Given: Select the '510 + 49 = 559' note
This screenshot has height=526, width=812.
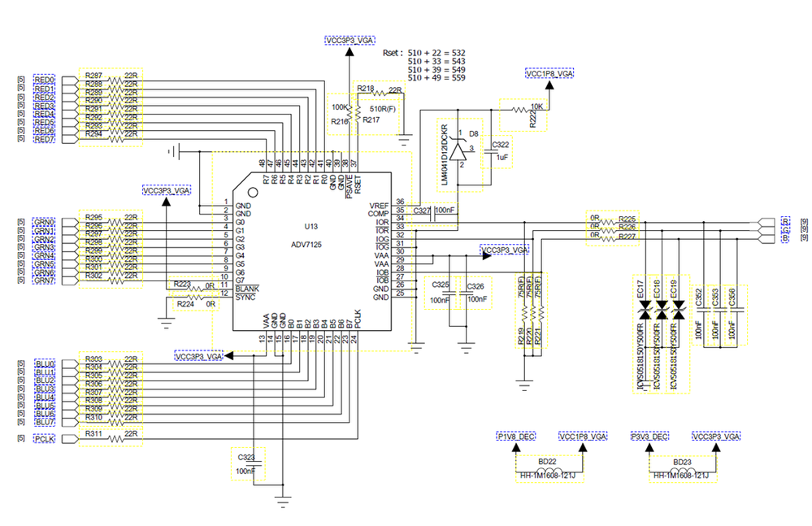Looking at the screenshot, I should 436,78.
